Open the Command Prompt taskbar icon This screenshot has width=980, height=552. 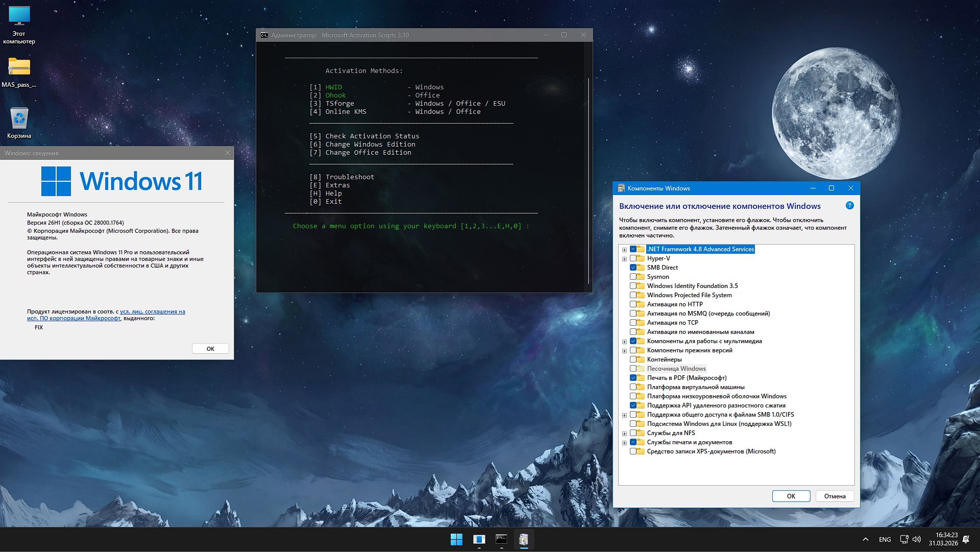pyautogui.click(x=501, y=539)
